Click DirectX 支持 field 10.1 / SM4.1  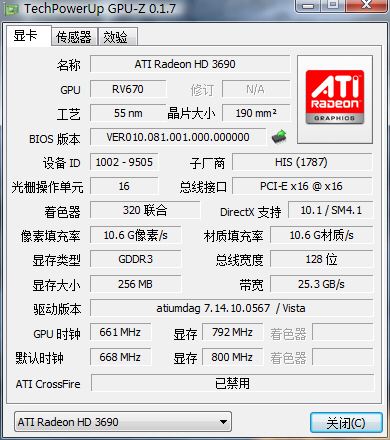coord(331,210)
